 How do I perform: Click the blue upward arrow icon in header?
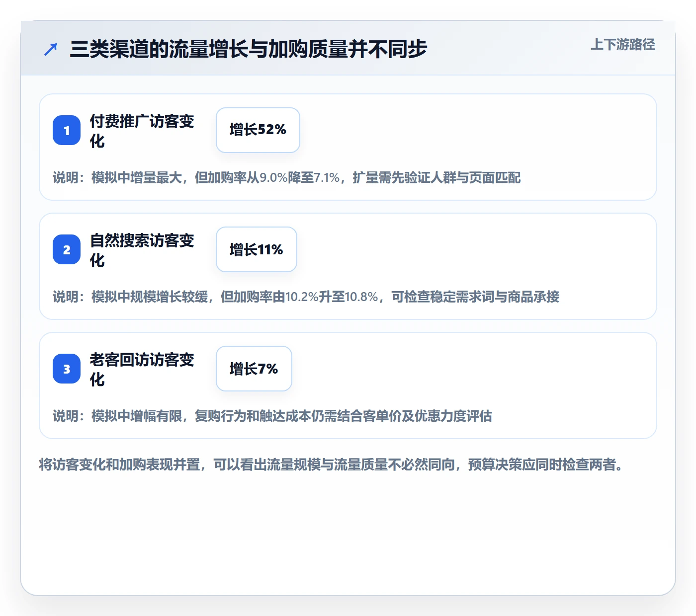[x=51, y=49]
